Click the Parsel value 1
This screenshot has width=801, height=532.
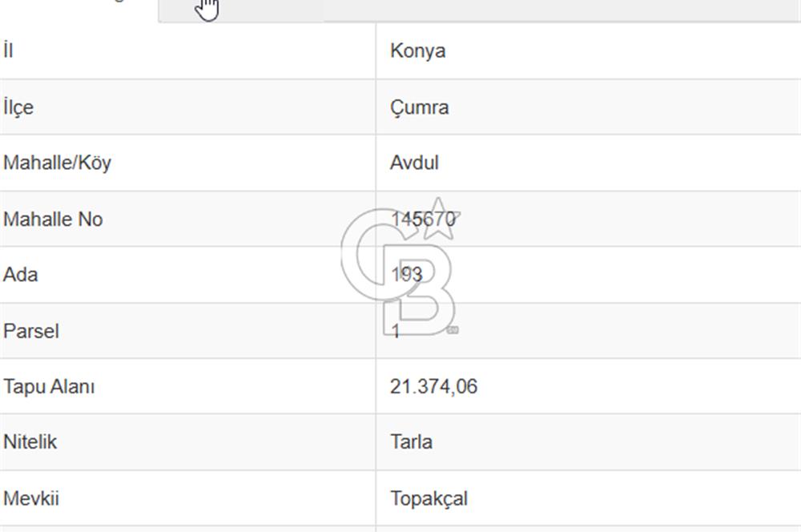point(396,331)
